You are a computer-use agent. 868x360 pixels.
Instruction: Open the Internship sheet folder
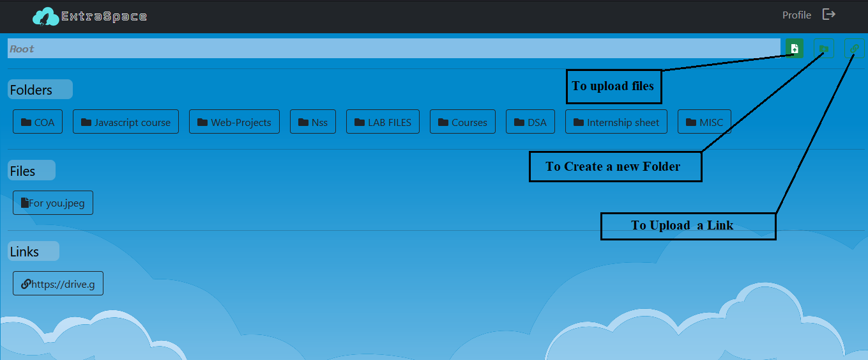(616, 121)
